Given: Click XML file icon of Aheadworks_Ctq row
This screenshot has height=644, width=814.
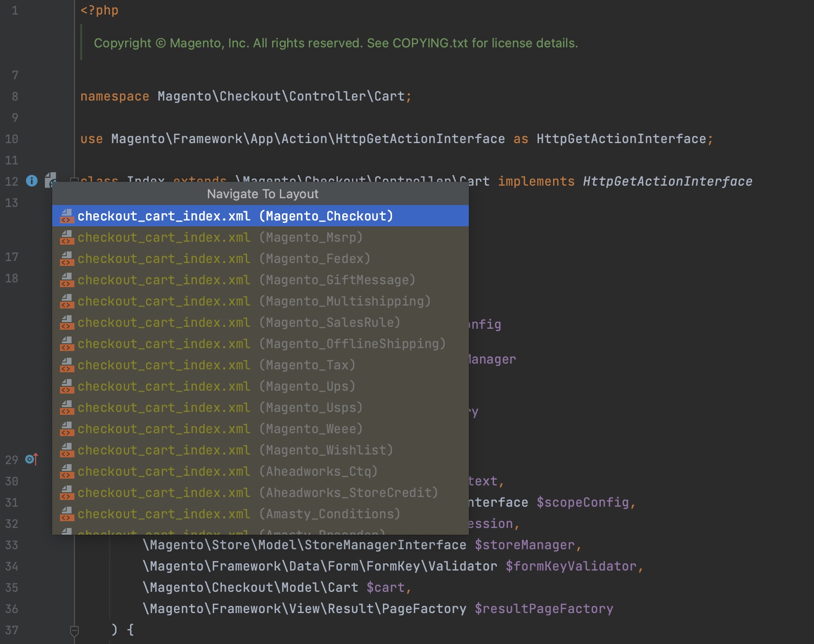Looking at the screenshot, I should tap(67, 471).
